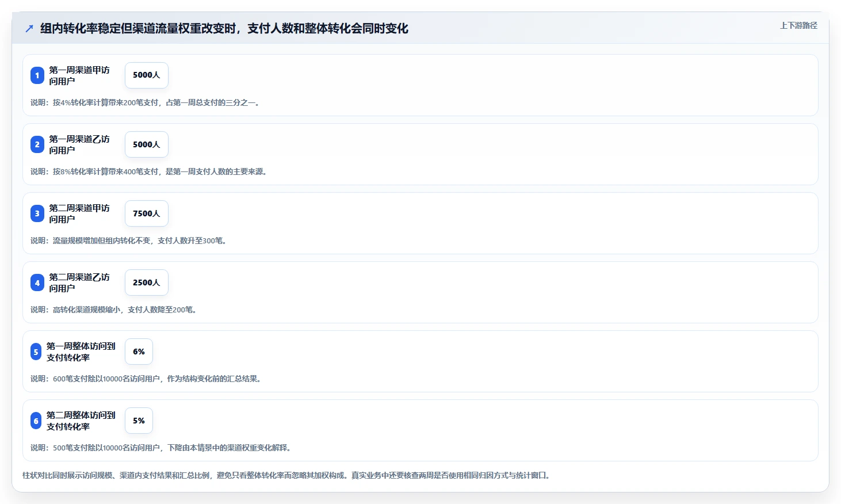Click step badge number 4
The width and height of the screenshot is (841, 504).
tap(37, 282)
